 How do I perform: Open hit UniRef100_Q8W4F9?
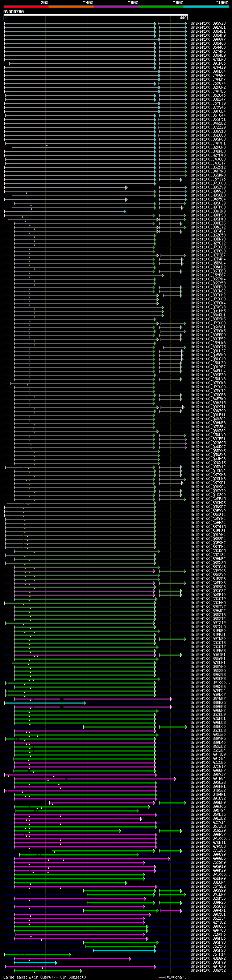tap(208, 35)
